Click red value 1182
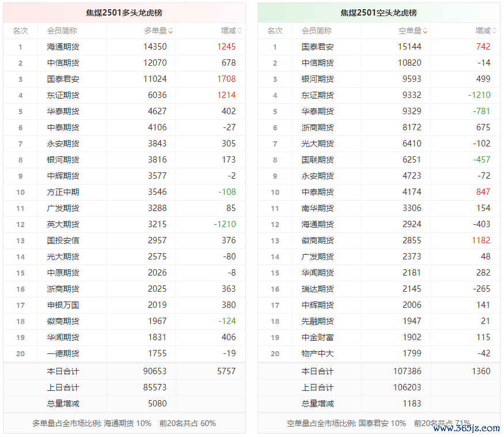The height and width of the screenshot is (437, 504). [481, 240]
